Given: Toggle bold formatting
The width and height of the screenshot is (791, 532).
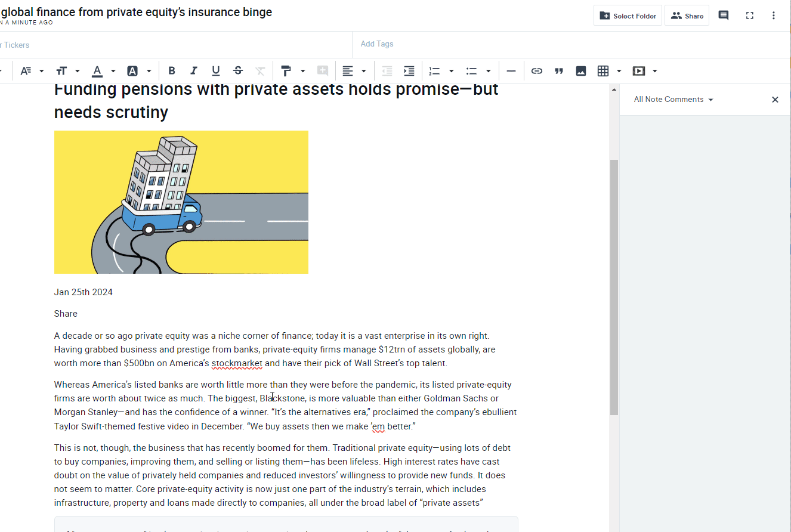Looking at the screenshot, I should coord(172,71).
